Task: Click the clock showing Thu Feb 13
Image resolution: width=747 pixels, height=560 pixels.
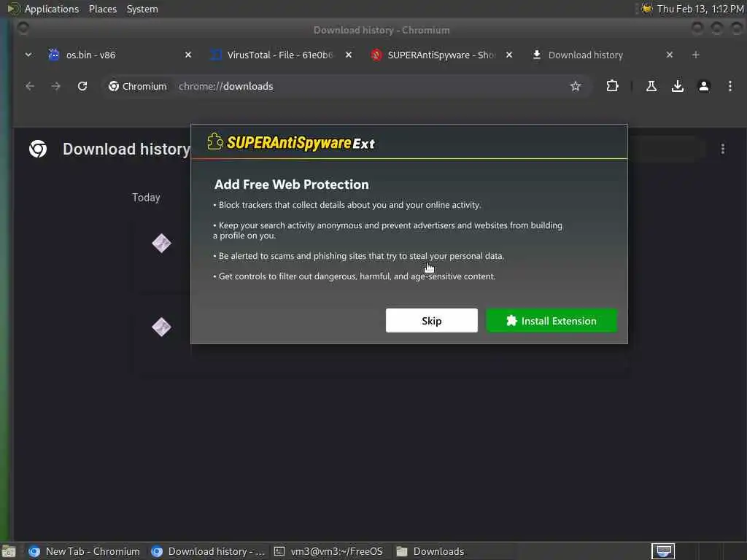Action: coord(700,9)
